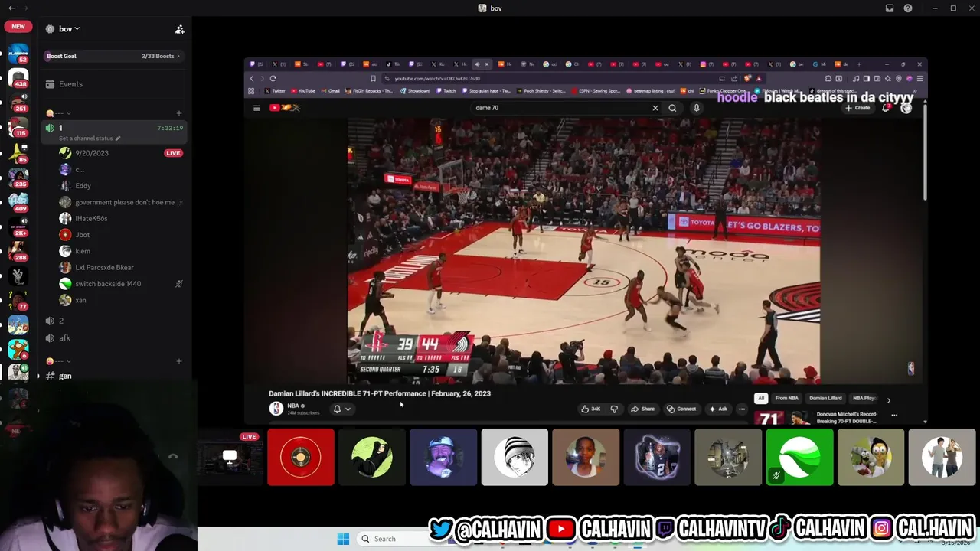Click the red NEW pill above server list
The width and height of the screenshot is (980, 551).
[18, 27]
